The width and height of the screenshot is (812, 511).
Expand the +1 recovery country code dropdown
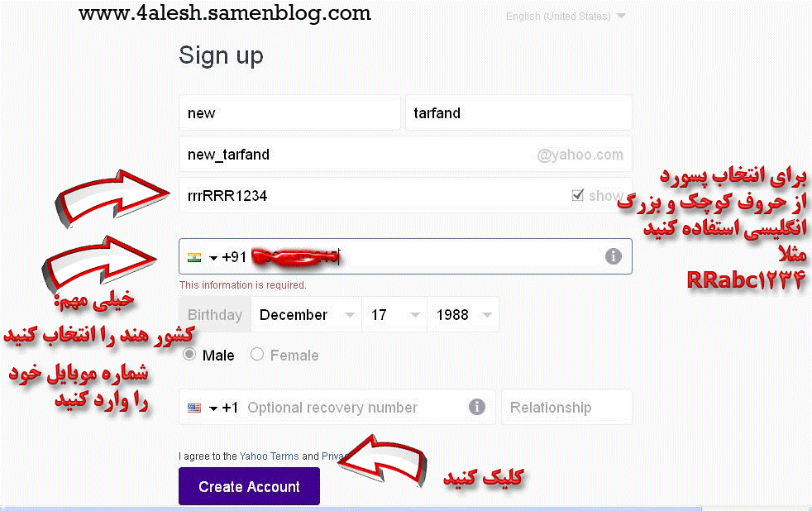[213, 408]
